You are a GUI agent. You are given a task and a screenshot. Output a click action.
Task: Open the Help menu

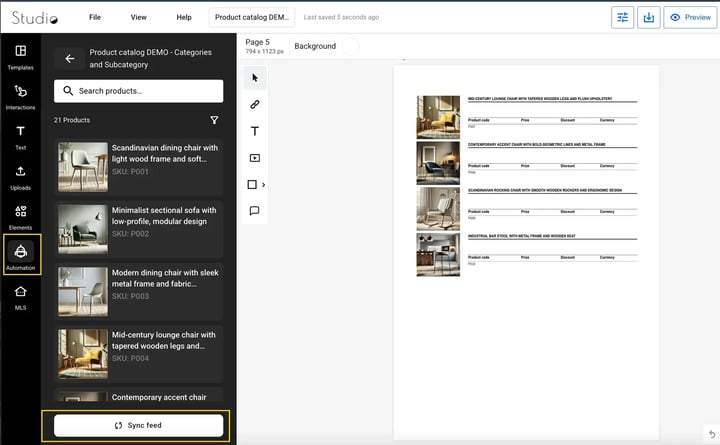184,17
